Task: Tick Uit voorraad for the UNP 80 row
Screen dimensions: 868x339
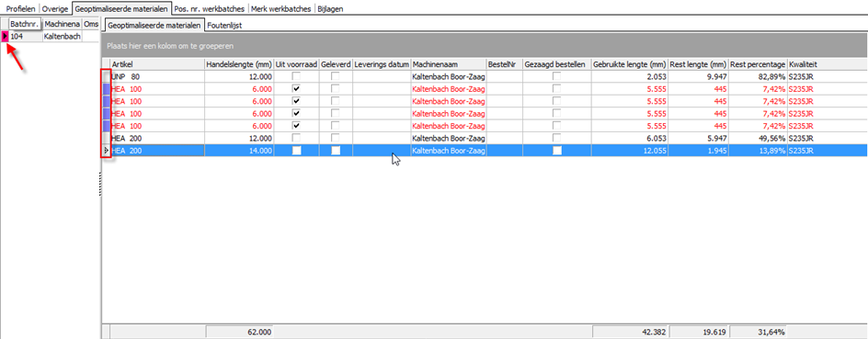Action: tap(297, 76)
